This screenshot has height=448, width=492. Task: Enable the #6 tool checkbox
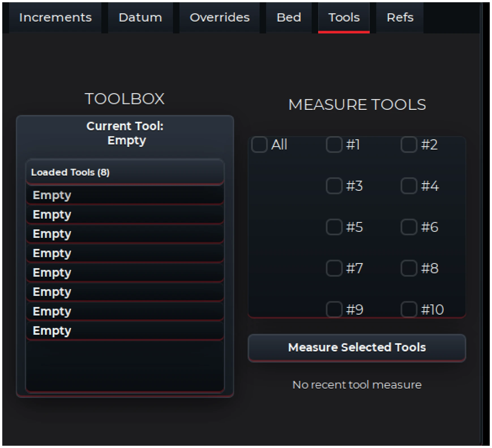coord(409,227)
